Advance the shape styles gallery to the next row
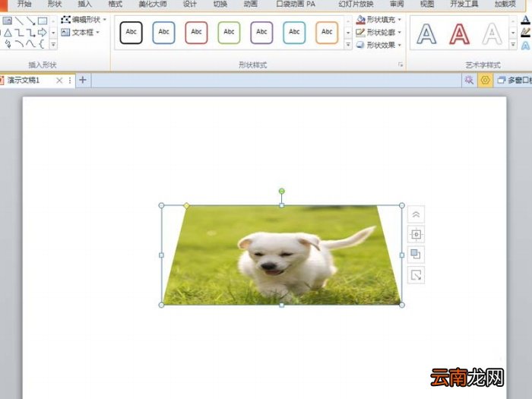Viewport: 532px width, 399px height. 348,33
